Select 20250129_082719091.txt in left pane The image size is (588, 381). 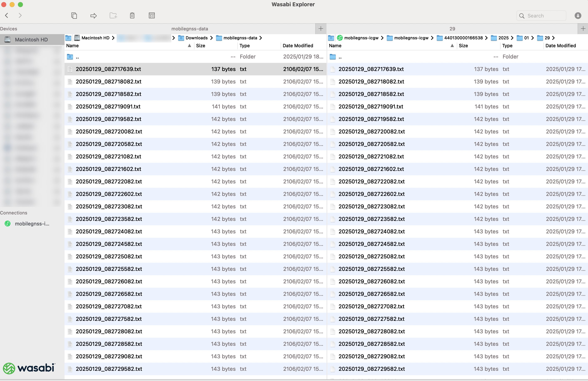[x=196, y=106]
